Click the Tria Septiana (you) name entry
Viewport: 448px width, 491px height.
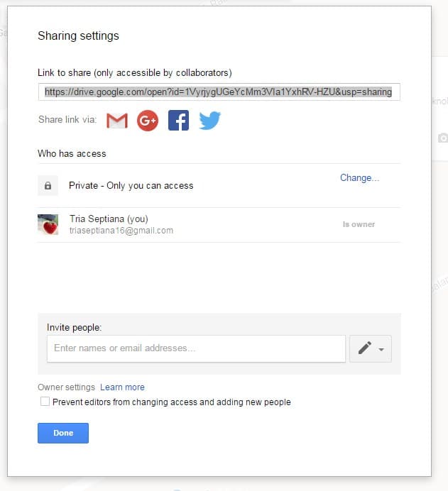click(109, 219)
